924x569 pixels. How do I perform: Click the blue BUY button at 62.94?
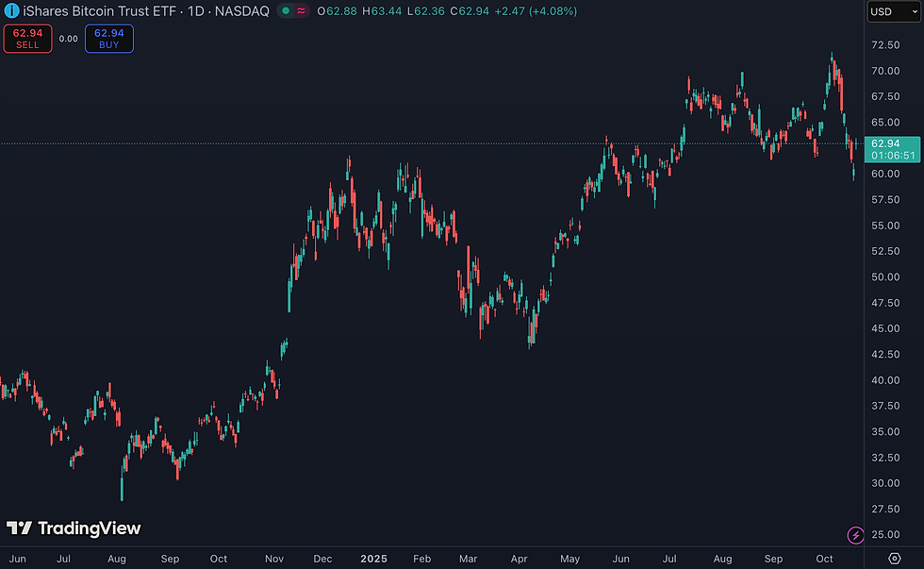pyautogui.click(x=109, y=39)
